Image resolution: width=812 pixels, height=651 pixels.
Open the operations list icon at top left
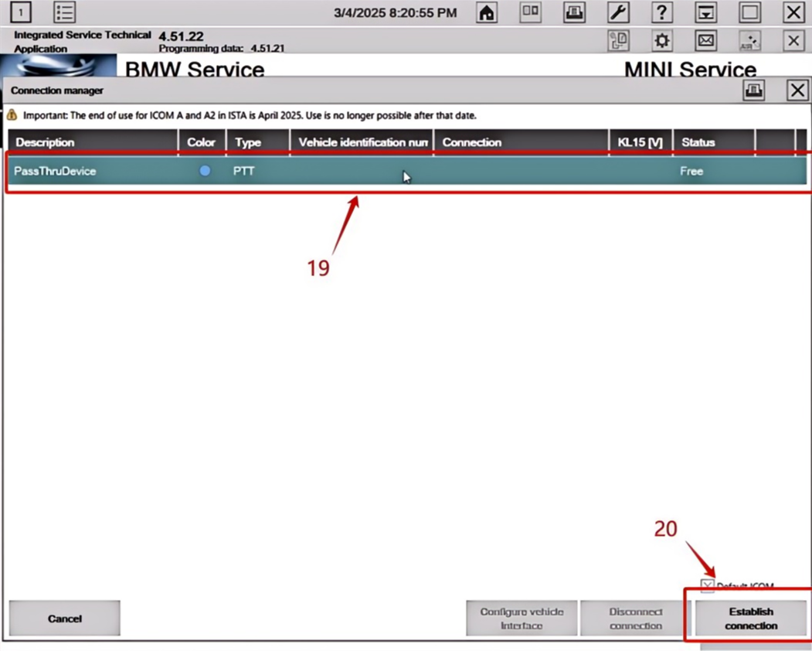65,12
